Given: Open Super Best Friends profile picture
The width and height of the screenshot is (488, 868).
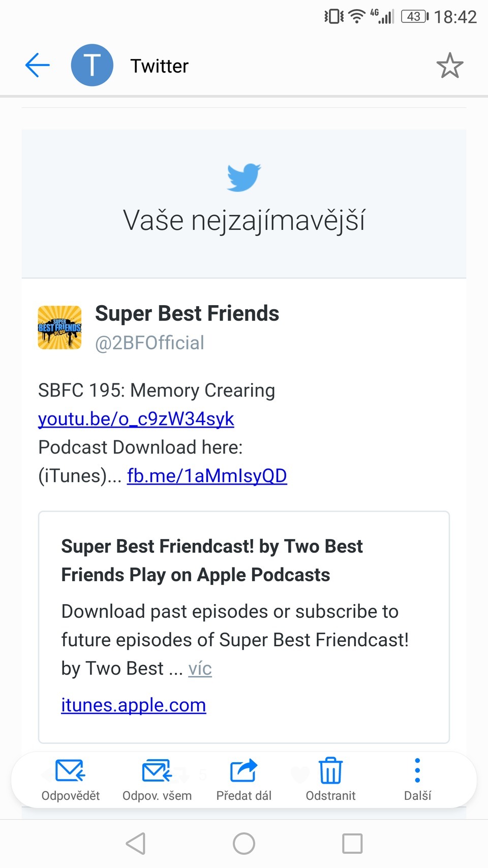Looking at the screenshot, I should pyautogui.click(x=60, y=327).
